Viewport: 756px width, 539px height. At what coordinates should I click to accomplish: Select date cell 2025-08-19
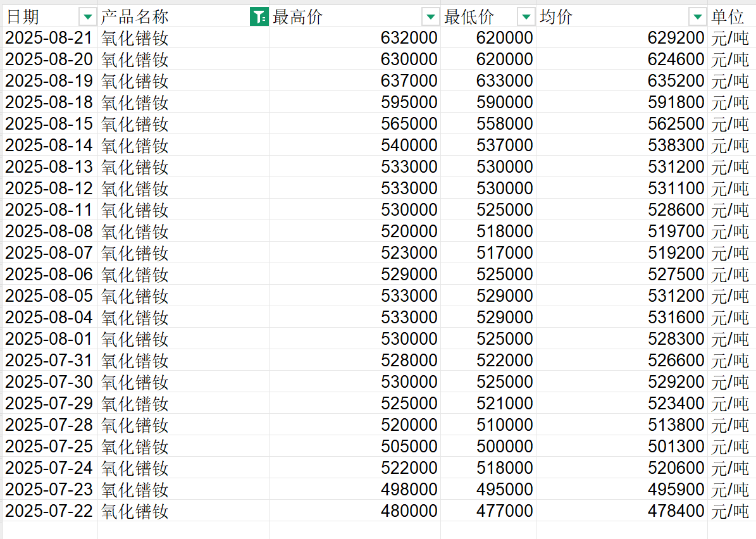coord(49,80)
